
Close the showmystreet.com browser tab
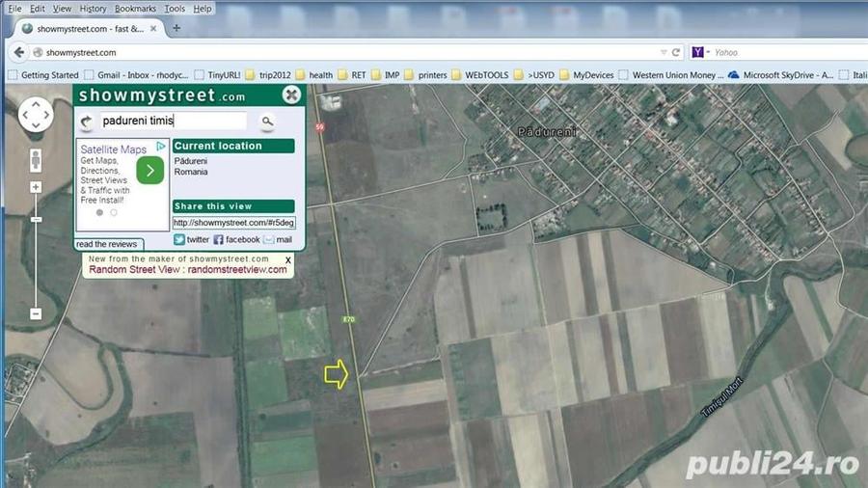[x=153, y=28]
